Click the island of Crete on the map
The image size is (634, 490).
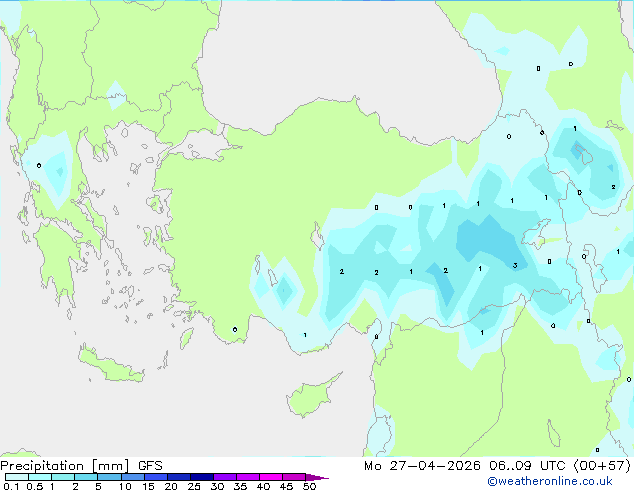[111, 366]
